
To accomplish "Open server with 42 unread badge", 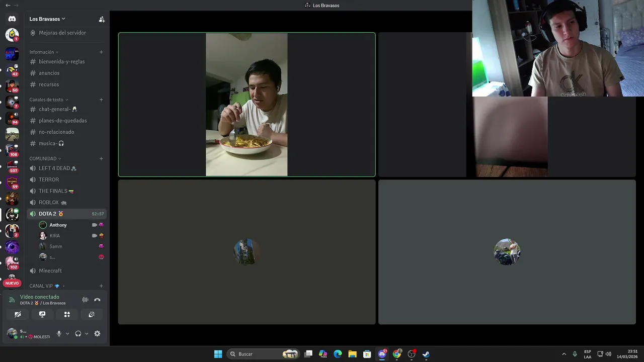I will [x=12, y=69].
